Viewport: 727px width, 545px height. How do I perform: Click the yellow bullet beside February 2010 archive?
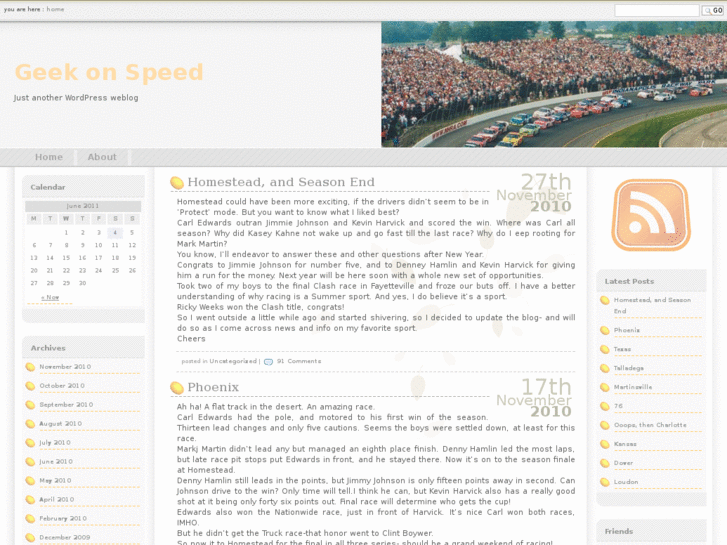(x=30, y=519)
